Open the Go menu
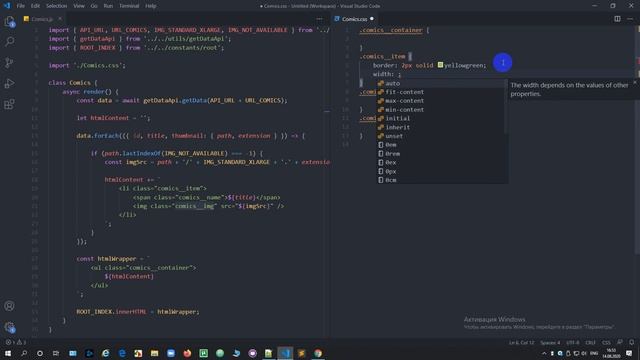640x360 pixels. [94, 6]
